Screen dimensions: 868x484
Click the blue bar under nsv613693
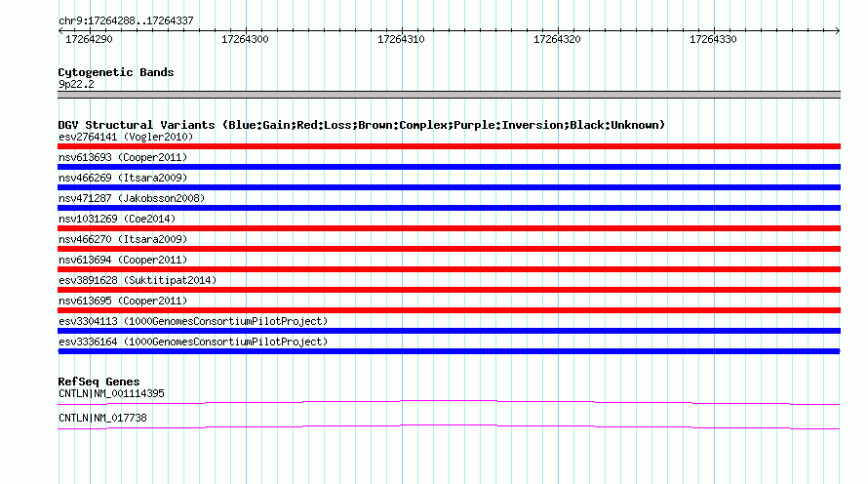(x=449, y=167)
